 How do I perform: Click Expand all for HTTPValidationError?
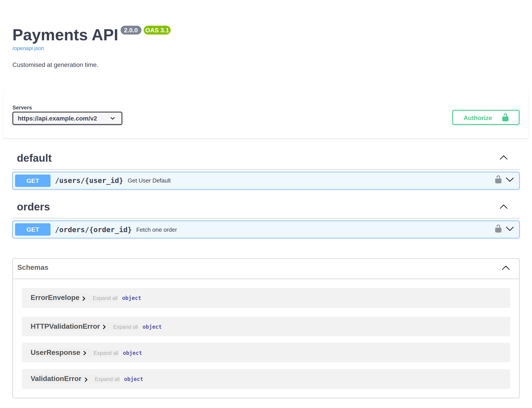pyautogui.click(x=125, y=327)
